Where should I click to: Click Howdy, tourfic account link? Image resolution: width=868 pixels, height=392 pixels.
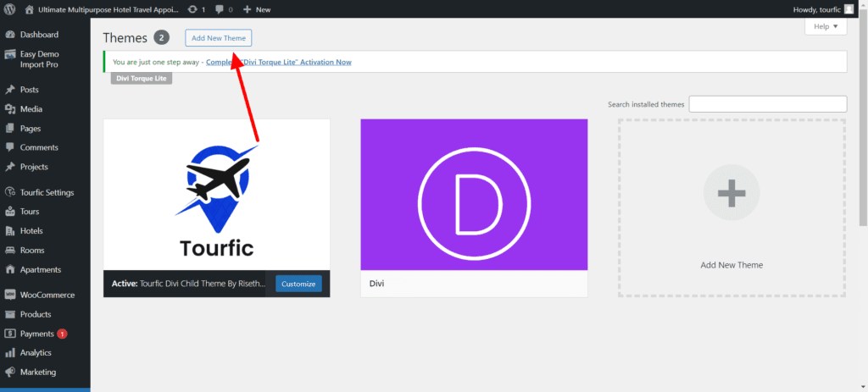(816, 9)
